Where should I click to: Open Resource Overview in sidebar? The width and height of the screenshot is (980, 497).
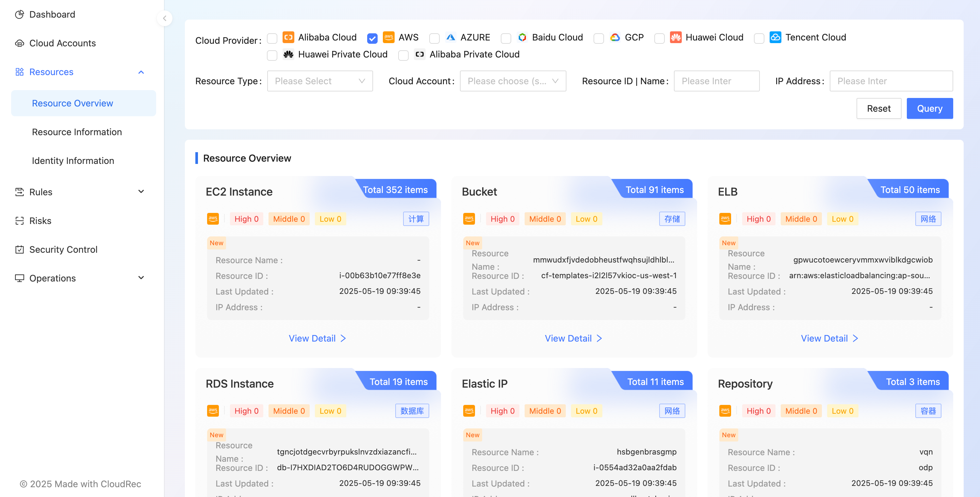(x=84, y=103)
